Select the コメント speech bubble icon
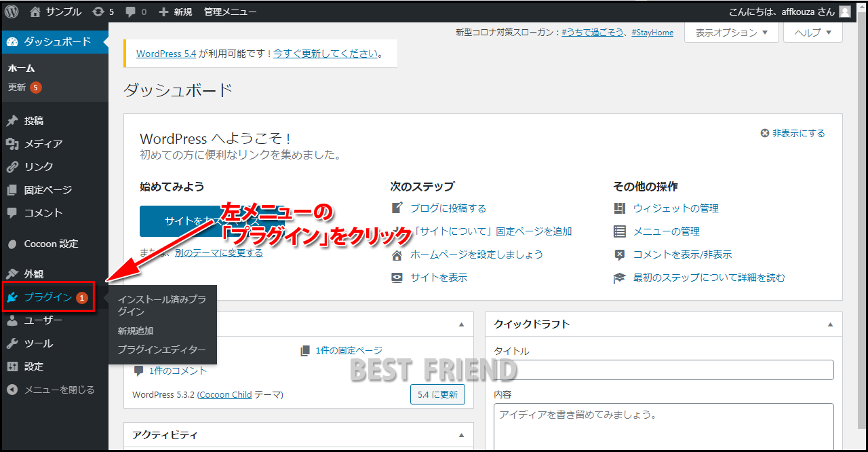Screen dimensions: 868x452 (x=12, y=213)
